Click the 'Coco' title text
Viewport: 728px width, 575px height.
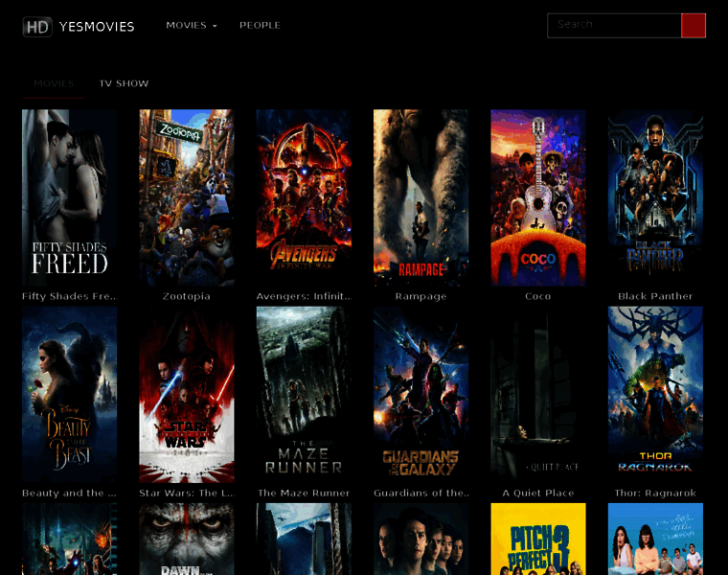pos(538,296)
